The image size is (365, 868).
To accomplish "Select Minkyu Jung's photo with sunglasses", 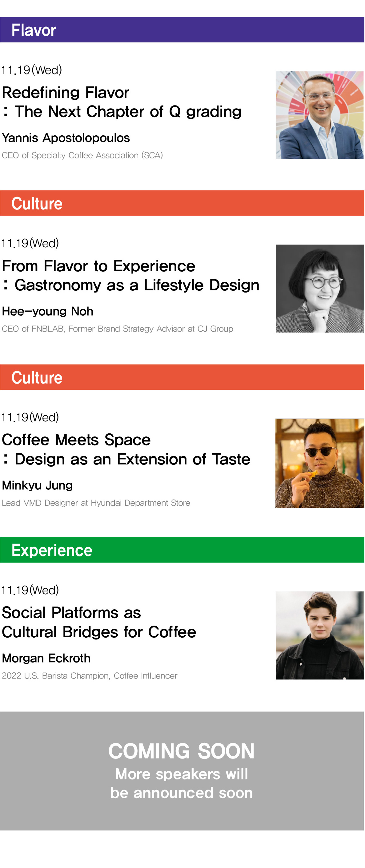I will point(319,463).
